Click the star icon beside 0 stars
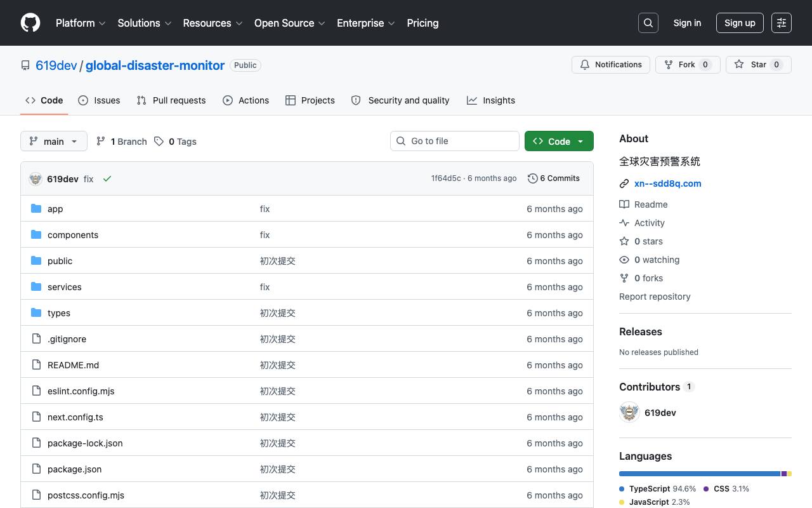The width and height of the screenshot is (812, 508). [x=624, y=241]
